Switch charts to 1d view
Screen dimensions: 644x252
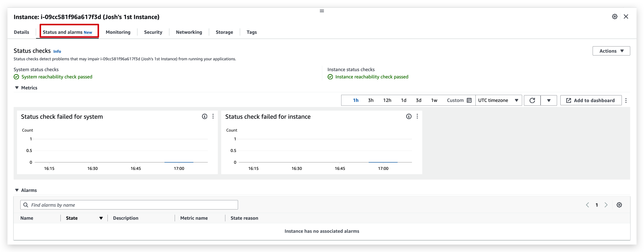coord(404,100)
